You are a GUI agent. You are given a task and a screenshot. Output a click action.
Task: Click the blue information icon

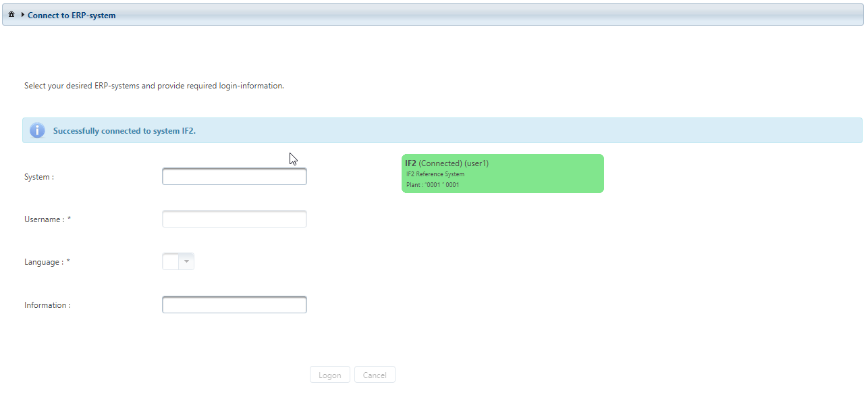click(x=37, y=130)
